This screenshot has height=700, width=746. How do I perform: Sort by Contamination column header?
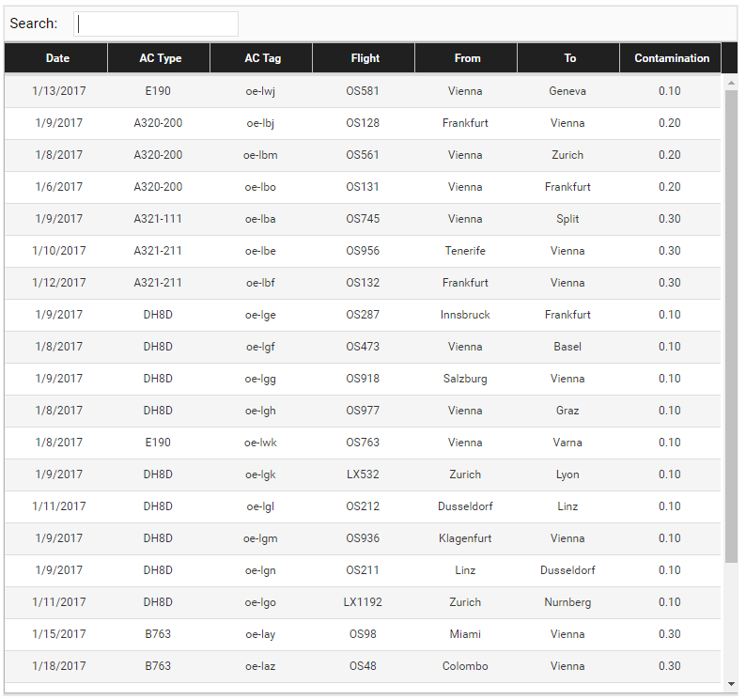tap(671, 58)
